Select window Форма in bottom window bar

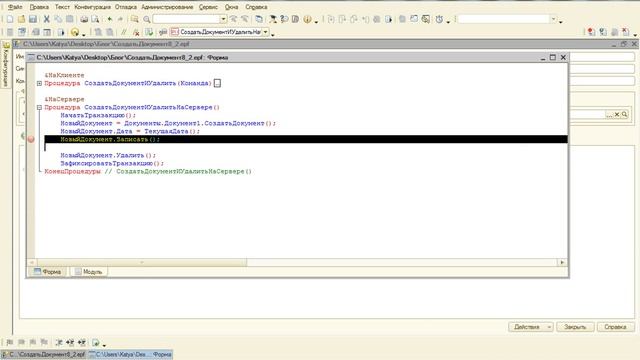pos(131,354)
